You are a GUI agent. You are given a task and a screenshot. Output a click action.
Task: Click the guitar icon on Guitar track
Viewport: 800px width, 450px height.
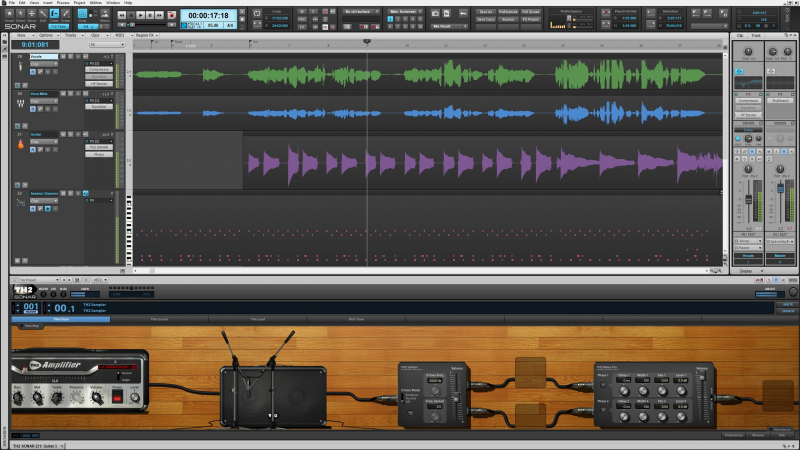coord(19,144)
